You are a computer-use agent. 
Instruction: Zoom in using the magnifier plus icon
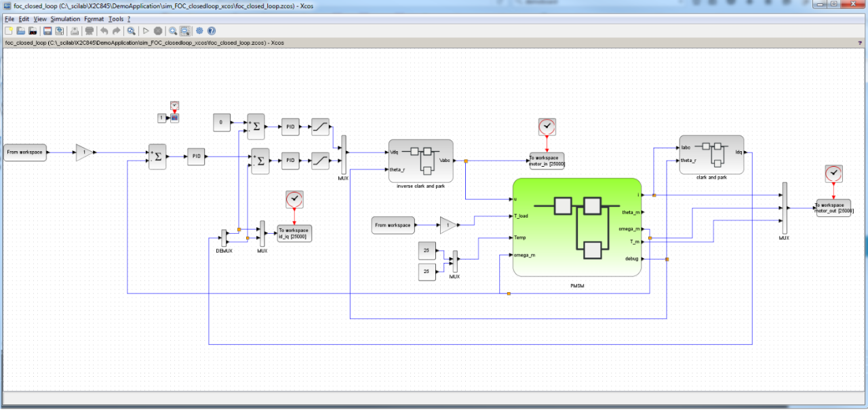pyautogui.click(x=173, y=30)
